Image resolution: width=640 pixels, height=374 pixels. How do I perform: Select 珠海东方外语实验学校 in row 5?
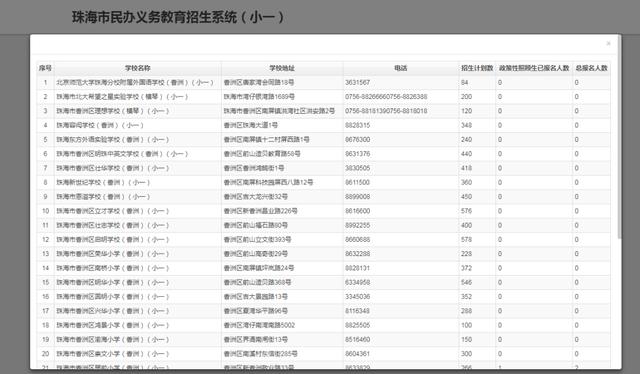click(112, 140)
